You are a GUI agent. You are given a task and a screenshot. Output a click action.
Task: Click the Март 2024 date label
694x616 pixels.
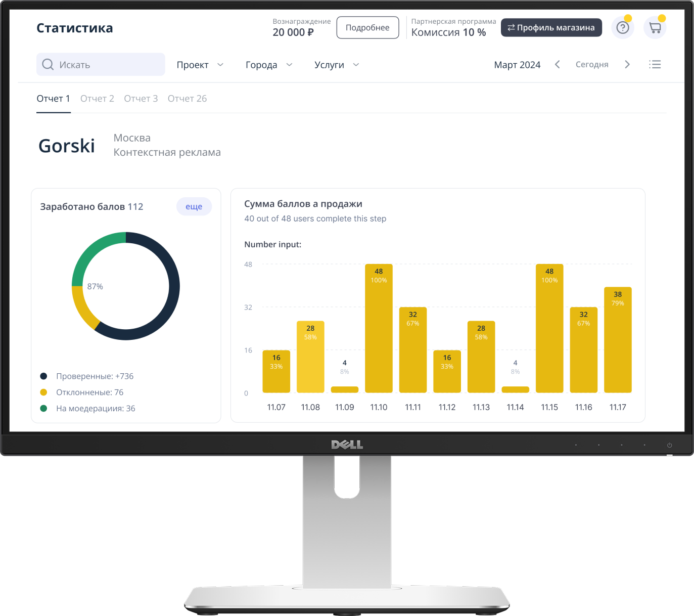(x=517, y=65)
